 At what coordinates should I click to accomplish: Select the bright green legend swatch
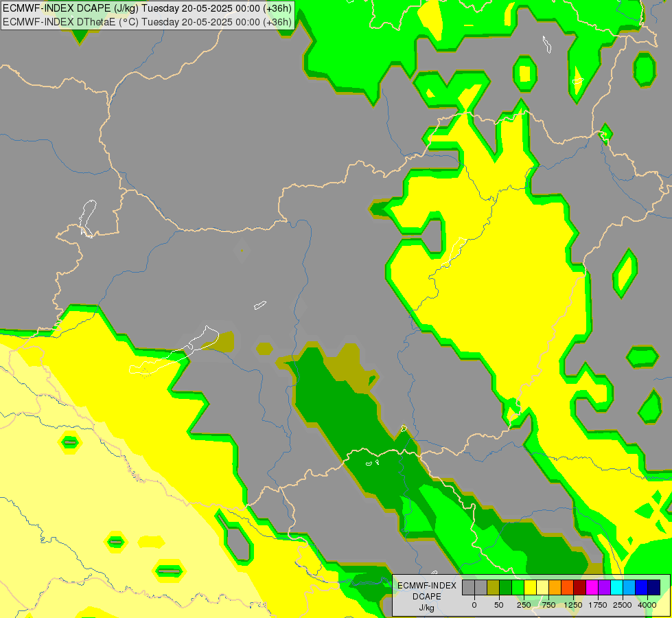[518, 588]
